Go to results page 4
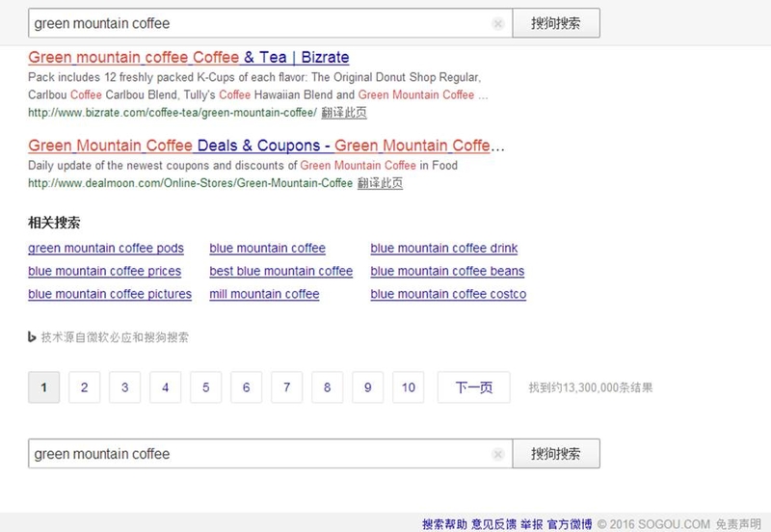This screenshot has width=771, height=532. [x=165, y=387]
